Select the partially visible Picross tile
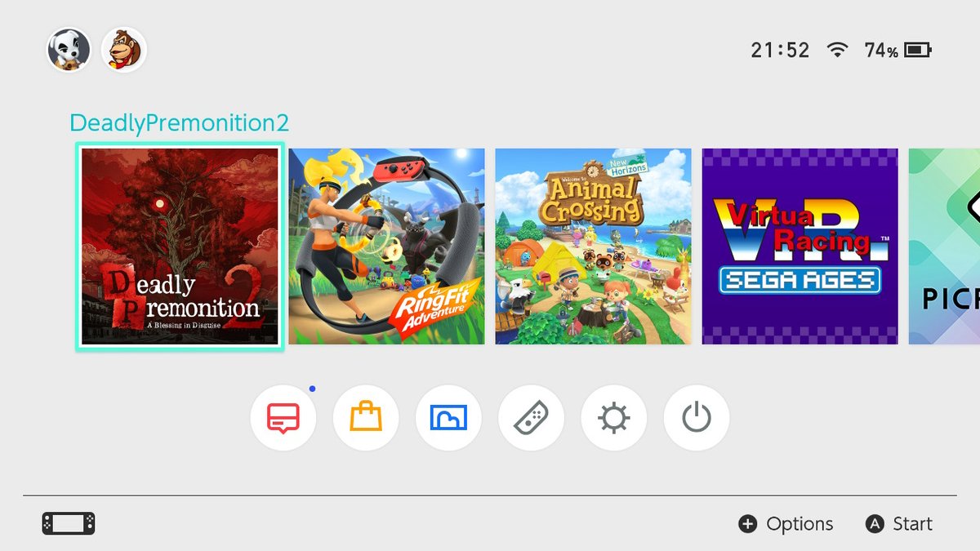This screenshot has width=980, height=551. [x=944, y=247]
